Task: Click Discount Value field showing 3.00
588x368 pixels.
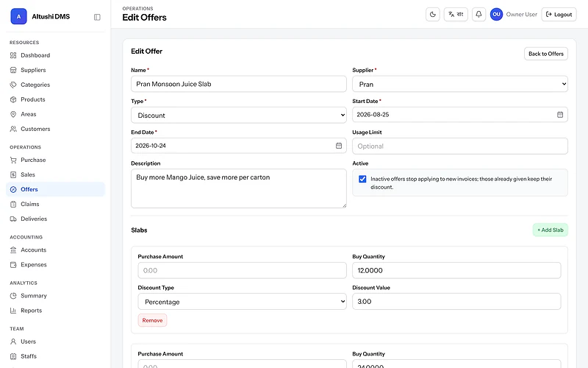Action: tap(456, 302)
